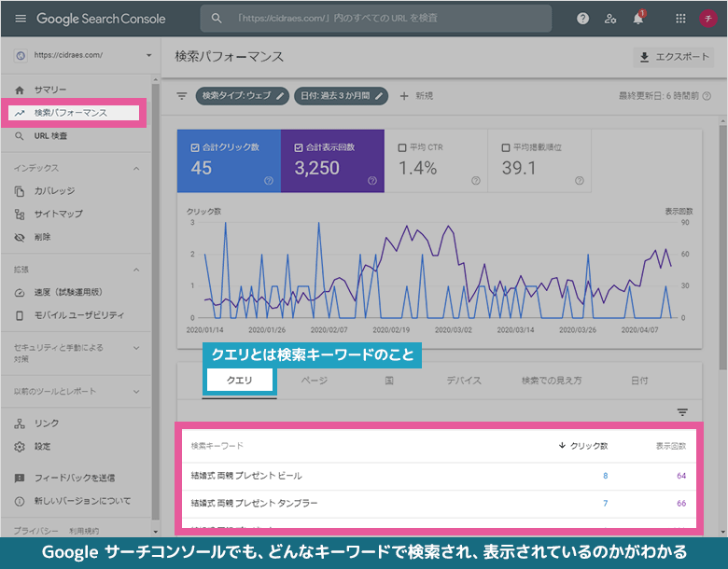Click help icon in 合計クリック数 card

pos(269,181)
